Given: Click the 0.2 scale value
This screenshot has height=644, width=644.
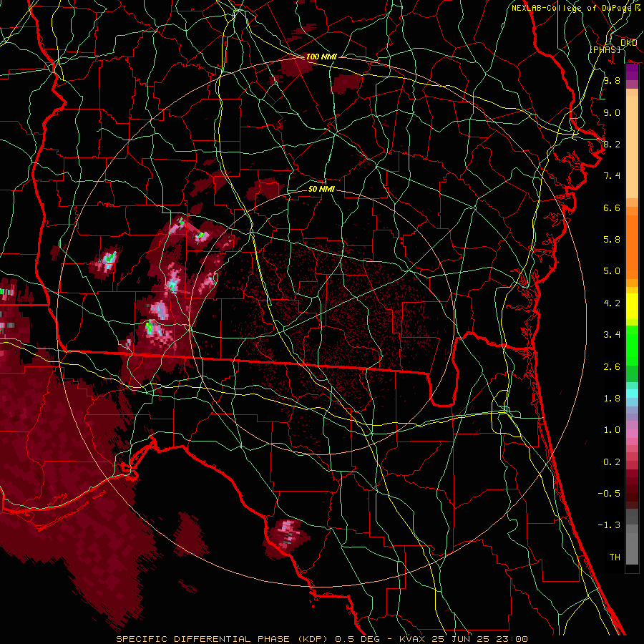Looking at the screenshot, I should (612, 462).
